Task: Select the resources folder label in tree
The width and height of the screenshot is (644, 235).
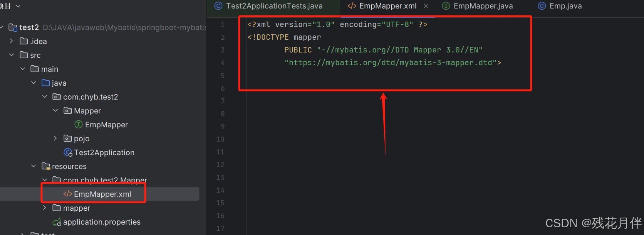Action: point(69,166)
